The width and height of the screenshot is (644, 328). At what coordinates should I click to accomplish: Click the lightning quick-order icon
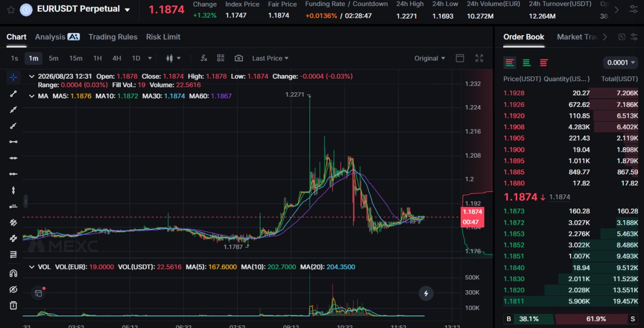pyautogui.click(x=426, y=293)
